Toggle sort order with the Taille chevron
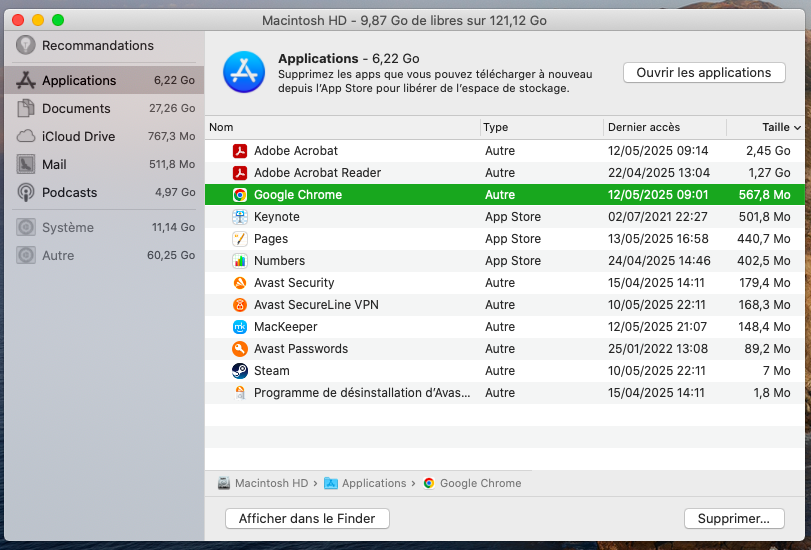This screenshot has width=811, height=550. 797,128
